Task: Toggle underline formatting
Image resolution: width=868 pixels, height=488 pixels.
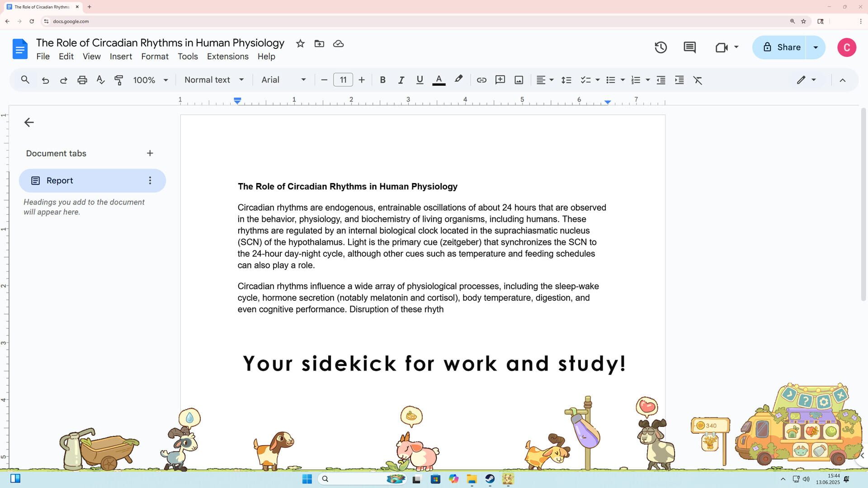Action: pyautogui.click(x=419, y=80)
